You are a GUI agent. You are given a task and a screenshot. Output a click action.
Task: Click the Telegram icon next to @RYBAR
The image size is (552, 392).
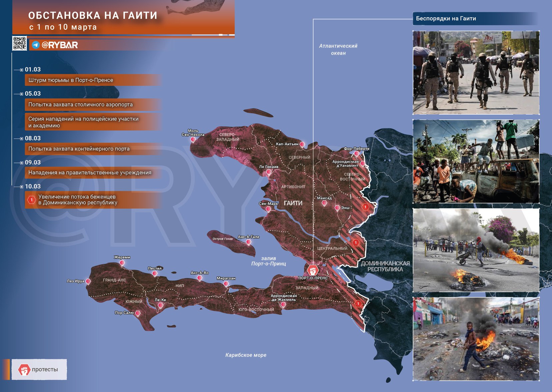pyautogui.click(x=36, y=45)
